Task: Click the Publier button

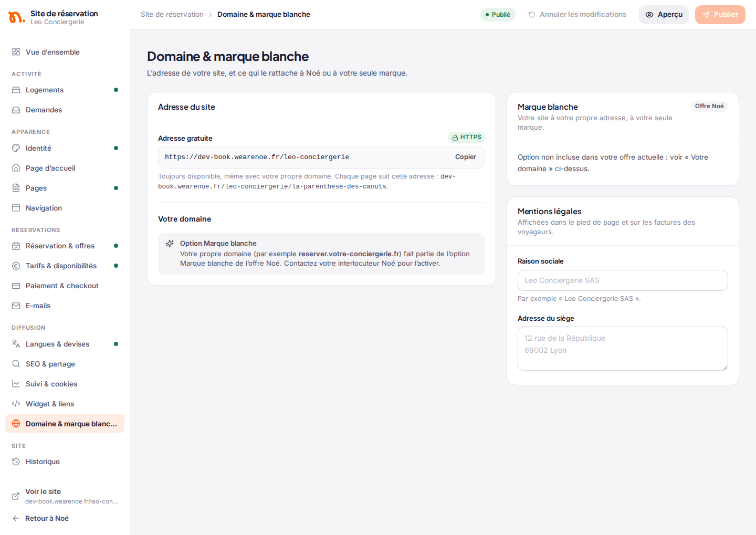Action: point(720,15)
